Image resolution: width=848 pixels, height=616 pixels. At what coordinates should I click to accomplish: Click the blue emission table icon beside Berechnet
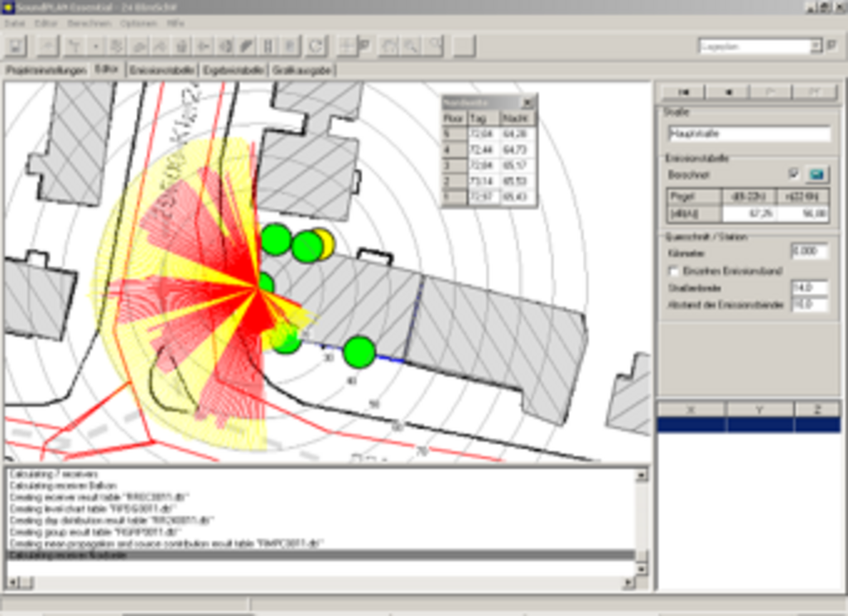point(817,175)
